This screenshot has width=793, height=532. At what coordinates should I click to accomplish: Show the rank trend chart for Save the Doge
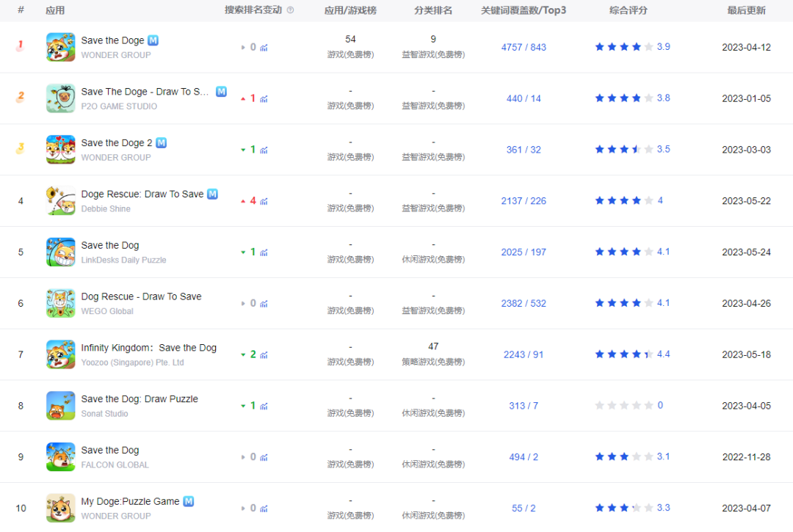[264, 48]
